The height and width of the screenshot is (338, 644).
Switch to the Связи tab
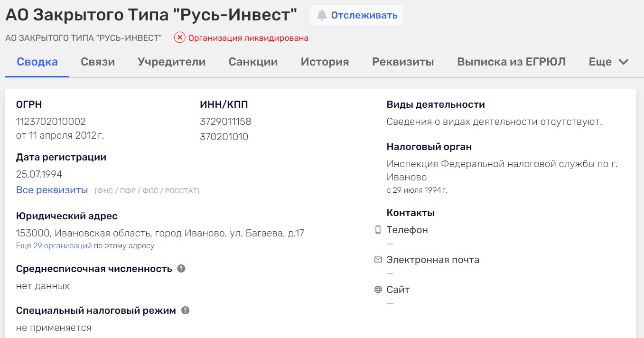click(98, 62)
